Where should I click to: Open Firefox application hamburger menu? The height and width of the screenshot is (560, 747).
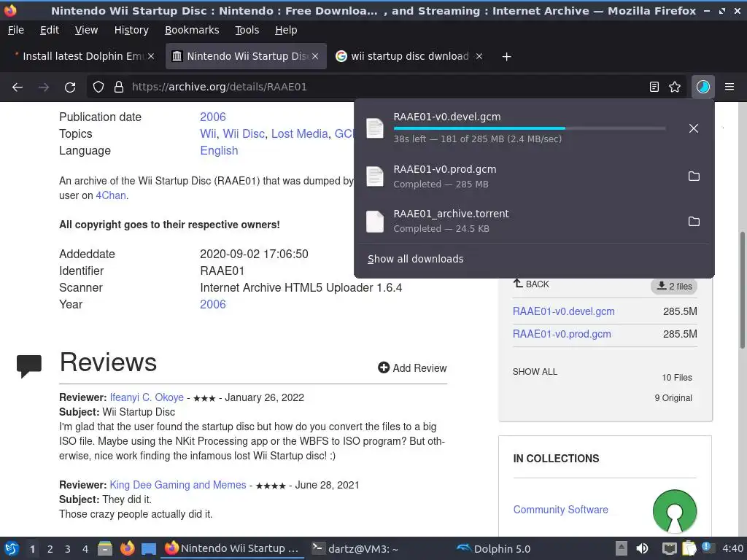tap(729, 87)
